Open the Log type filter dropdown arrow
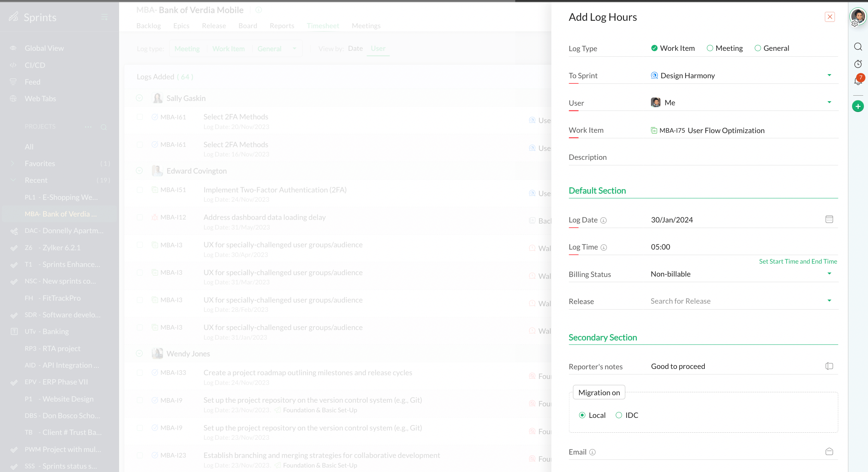Screen dimensions: 868x472 pyautogui.click(x=295, y=49)
